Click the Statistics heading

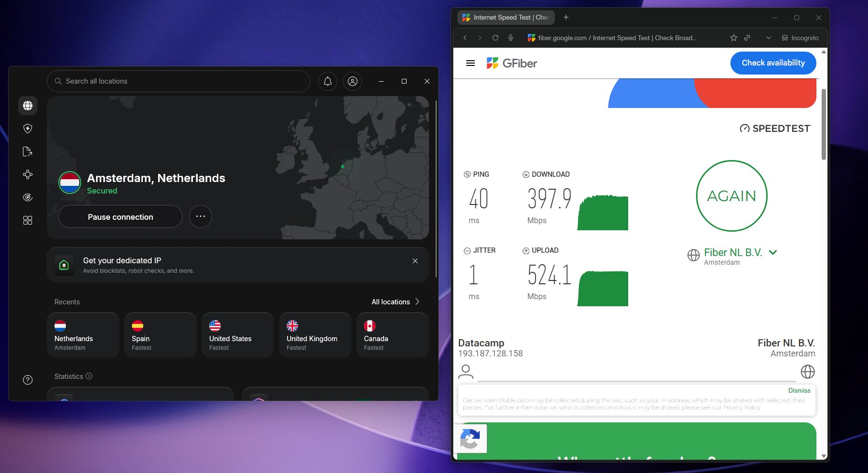click(x=69, y=376)
